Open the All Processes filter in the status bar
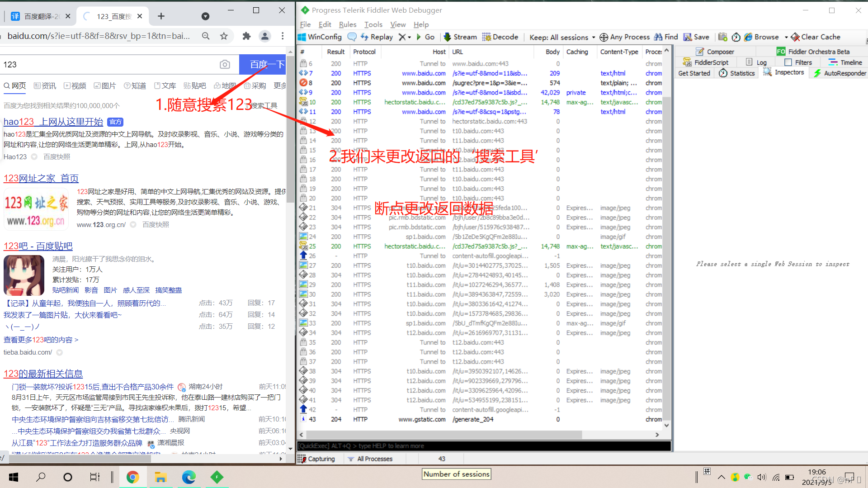This screenshot has width=868, height=488. tap(370, 459)
